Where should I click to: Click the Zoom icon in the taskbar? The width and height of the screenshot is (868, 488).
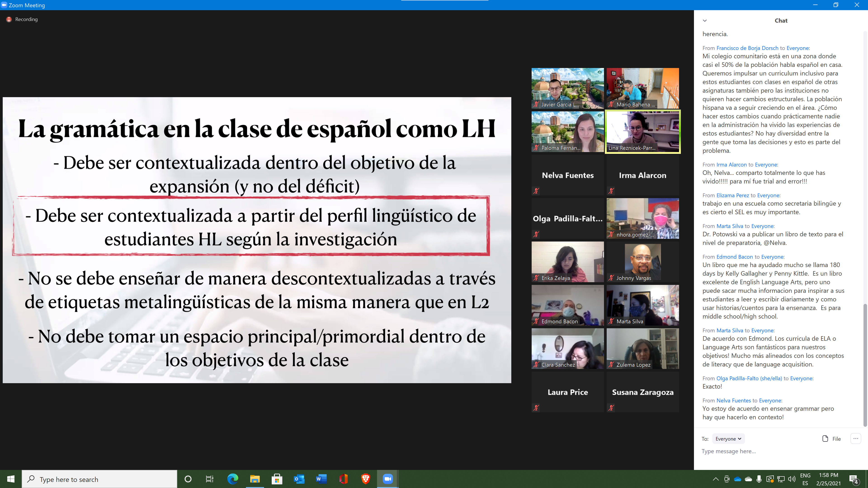(387, 479)
